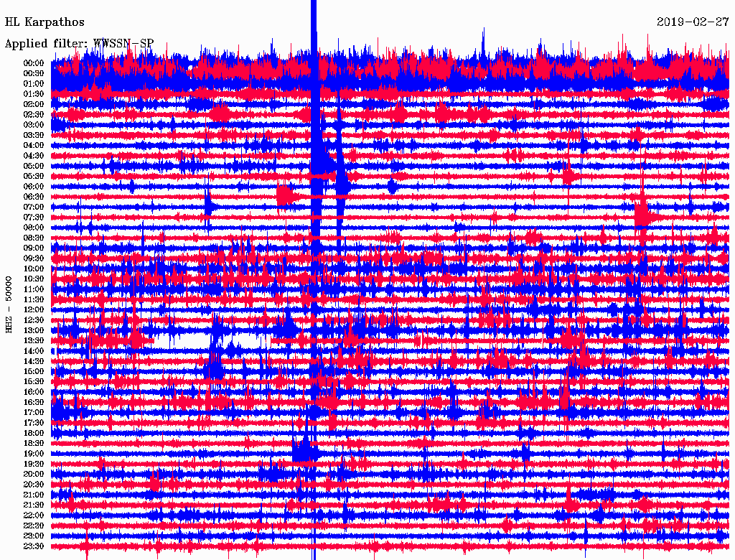The image size is (735, 560).
Task: Select the 16:00 time label
Action: 34,392
